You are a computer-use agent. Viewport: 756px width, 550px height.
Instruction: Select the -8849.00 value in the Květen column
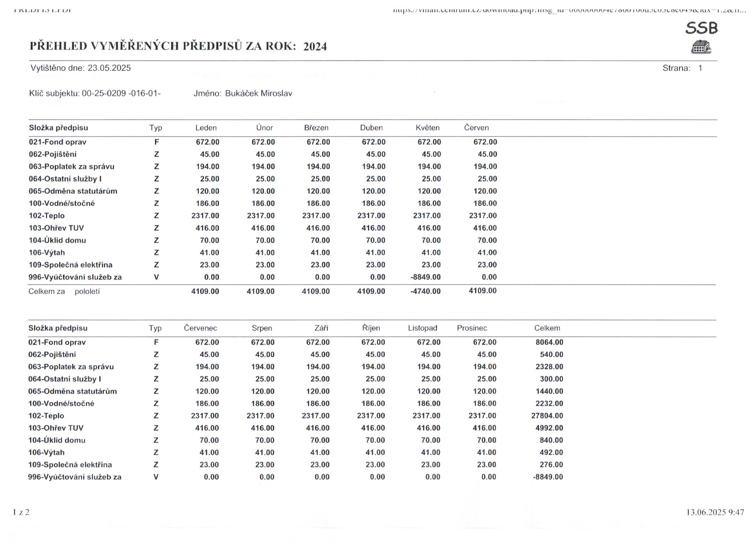pos(425,277)
